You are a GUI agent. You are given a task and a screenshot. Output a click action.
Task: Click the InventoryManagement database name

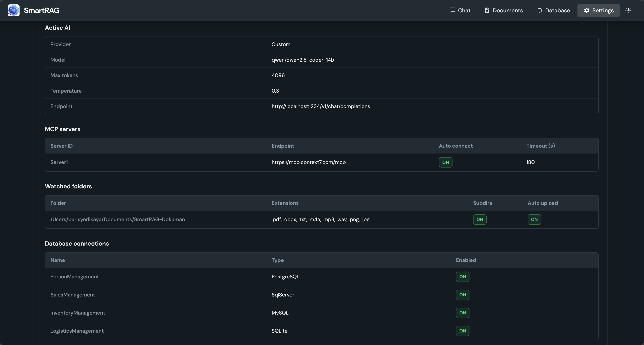click(78, 313)
